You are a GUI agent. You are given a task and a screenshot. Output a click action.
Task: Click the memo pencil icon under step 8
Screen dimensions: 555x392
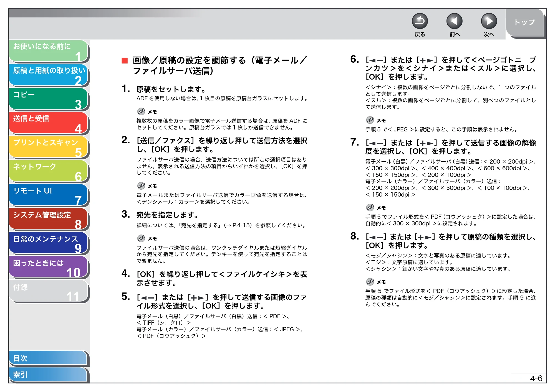(370, 282)
